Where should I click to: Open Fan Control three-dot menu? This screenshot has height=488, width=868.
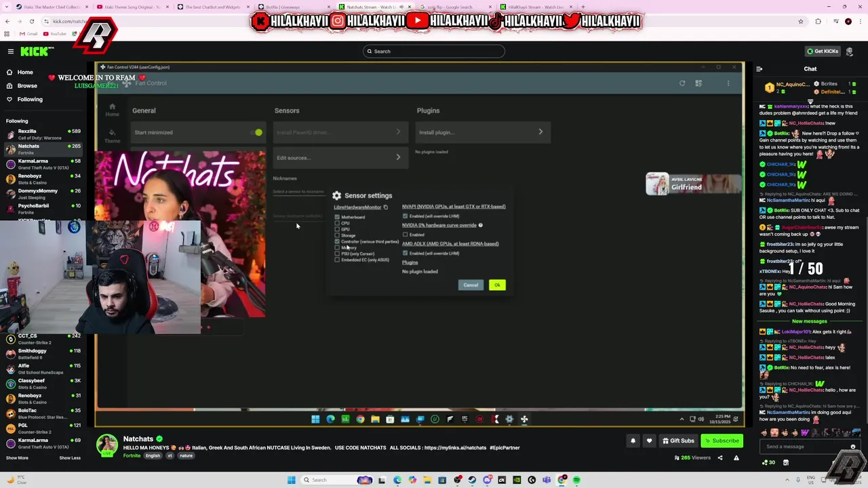point(728,83)
